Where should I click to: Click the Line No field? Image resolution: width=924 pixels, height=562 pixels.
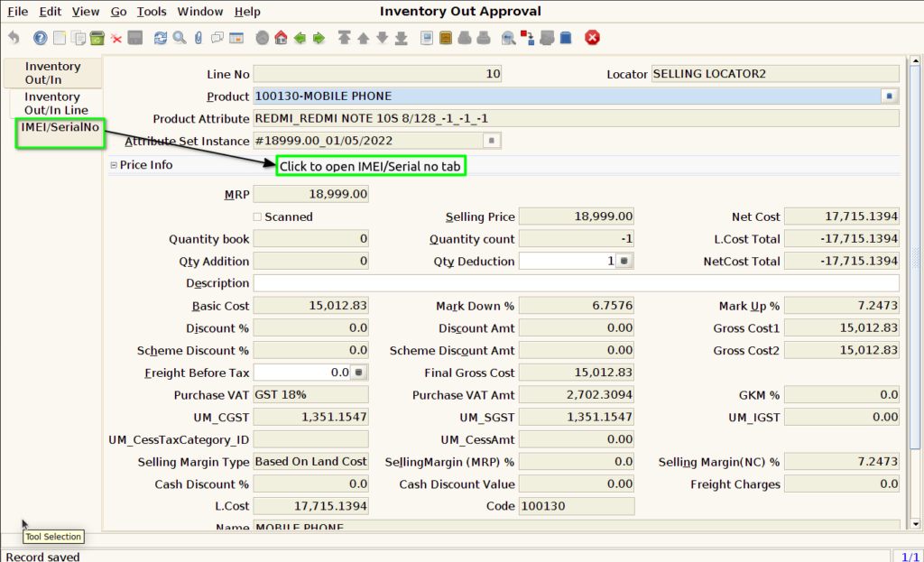(x=377, y=74)
